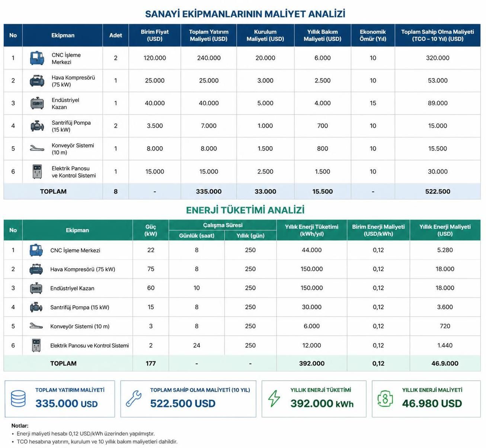Click total installation cost 33.000
486x448 pixels.
265,192
